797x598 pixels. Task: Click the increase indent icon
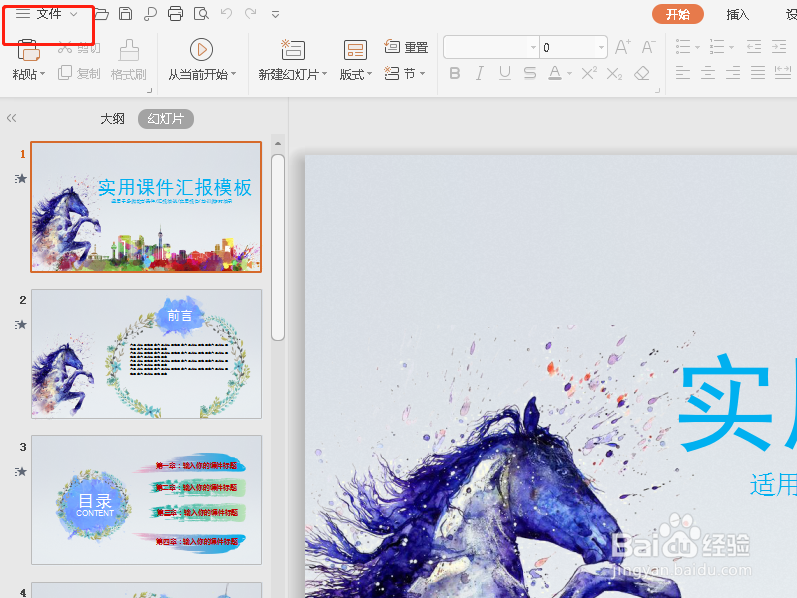[x=779, y=47]
